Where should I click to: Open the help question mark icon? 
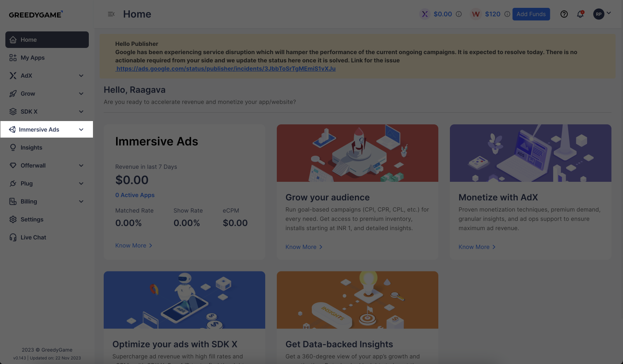coord(564,14)
